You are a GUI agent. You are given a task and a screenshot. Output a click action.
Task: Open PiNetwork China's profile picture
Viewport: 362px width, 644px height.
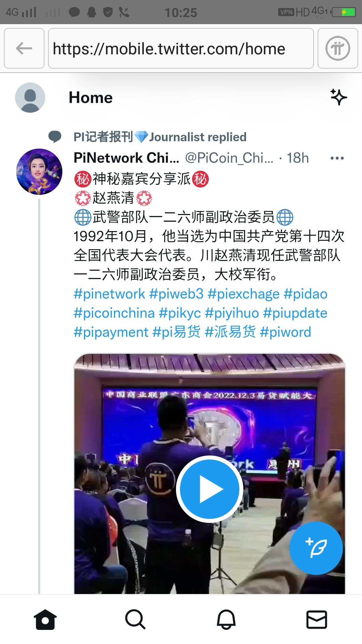(x=39, y=171)
